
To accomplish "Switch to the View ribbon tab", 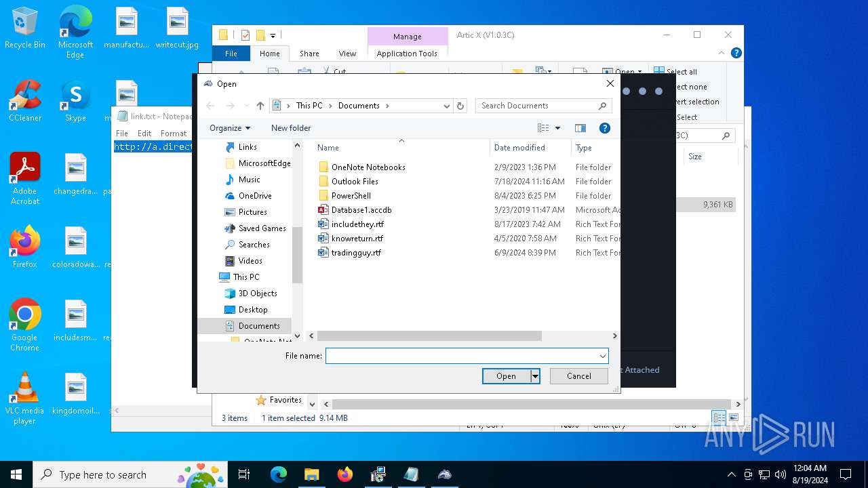I will (347, 54).
